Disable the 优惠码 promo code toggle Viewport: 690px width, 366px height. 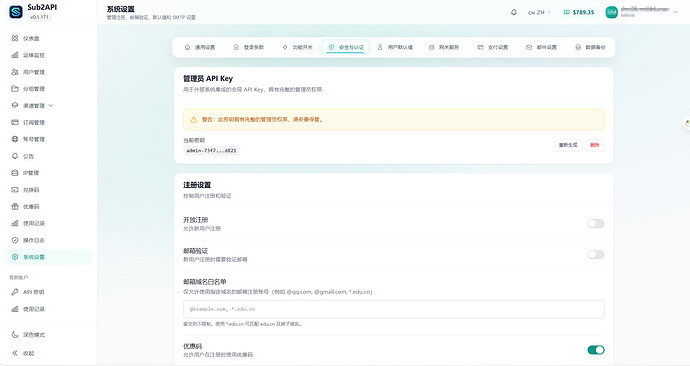pos(596,350)
